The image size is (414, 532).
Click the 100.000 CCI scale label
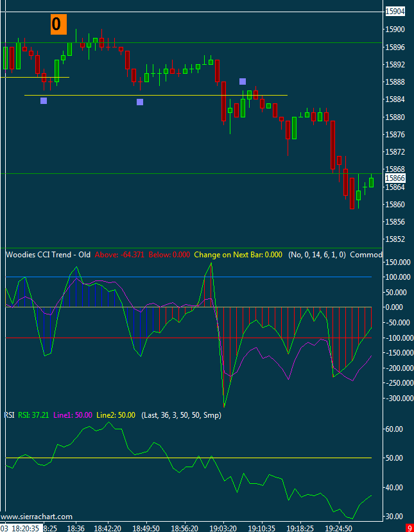399,277
